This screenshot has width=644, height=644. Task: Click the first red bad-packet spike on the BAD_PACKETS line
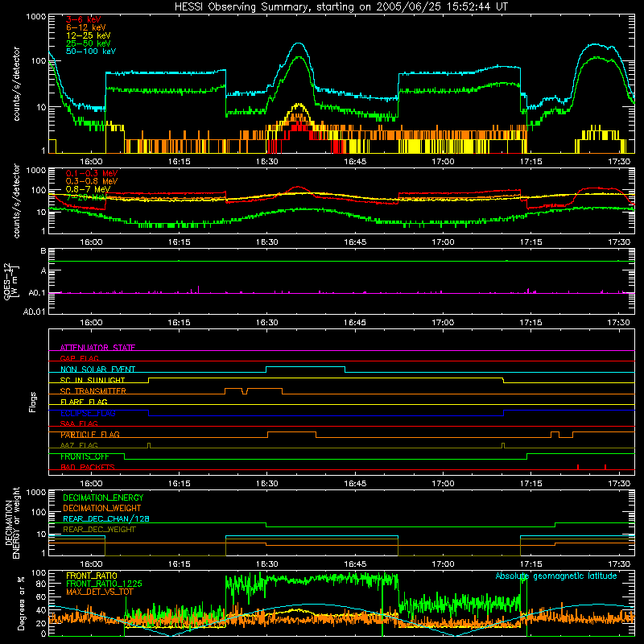[578, 467]
